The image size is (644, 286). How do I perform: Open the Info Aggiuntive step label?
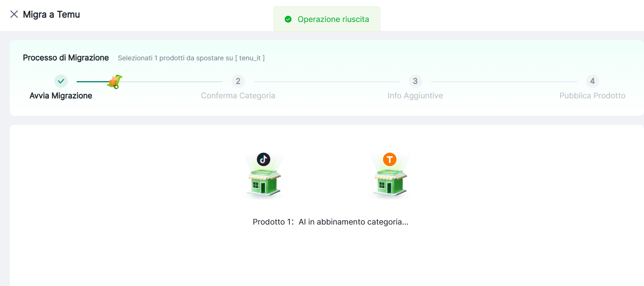(415, 96)
